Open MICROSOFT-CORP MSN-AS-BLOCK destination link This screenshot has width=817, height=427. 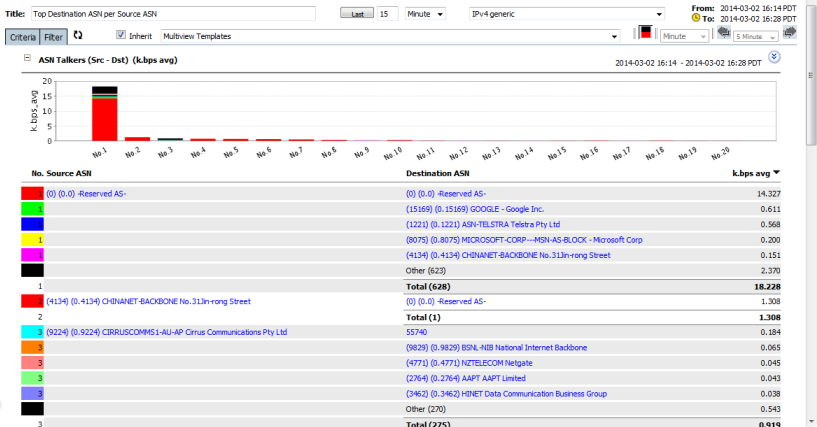coord(524,240)
